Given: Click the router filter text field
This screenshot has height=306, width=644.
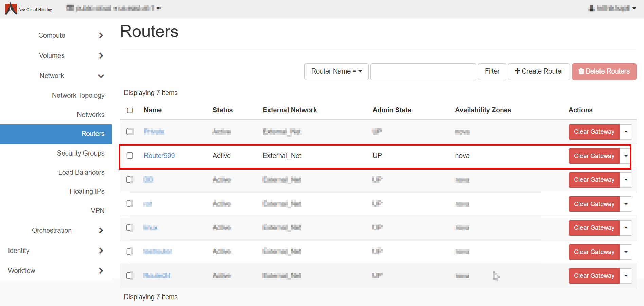Looking at the screenshot, I should [x=423, y=71].
